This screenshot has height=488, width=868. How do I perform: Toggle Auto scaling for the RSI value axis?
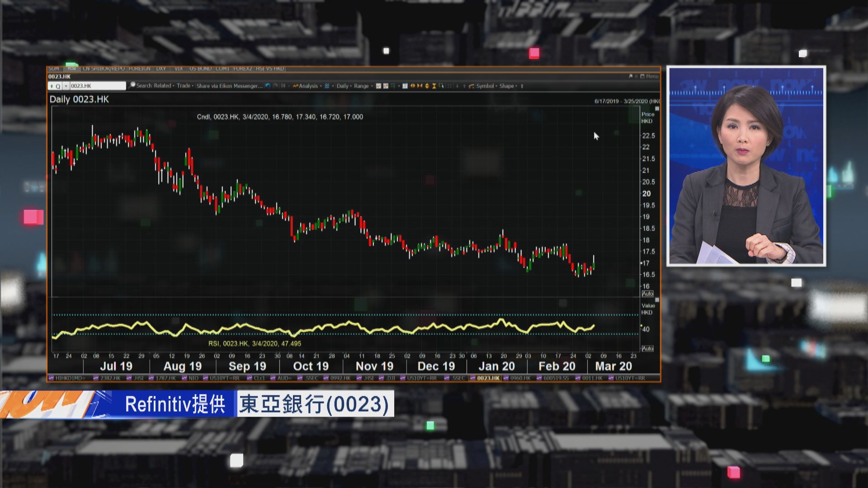tap(647, 349)
